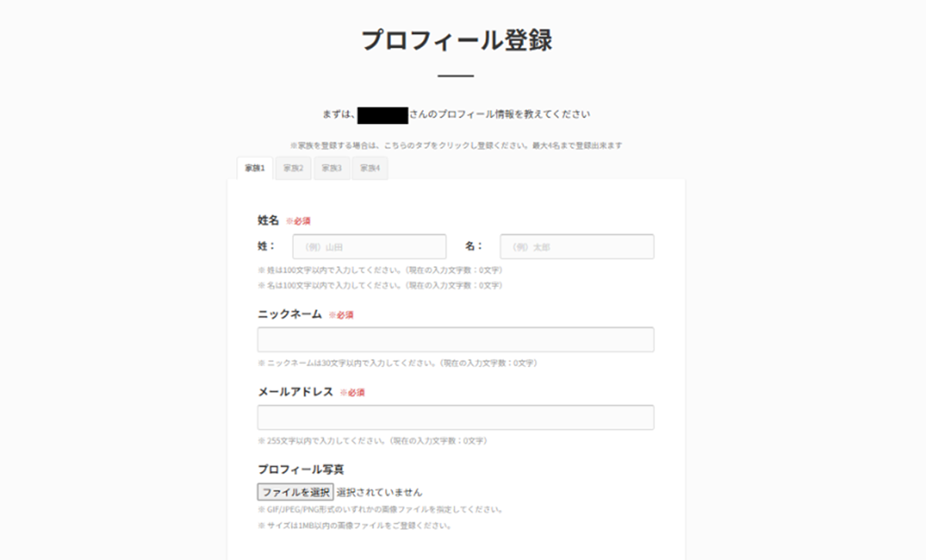
Task: Focus the メールアドレス input box
Action: point(455,417)
